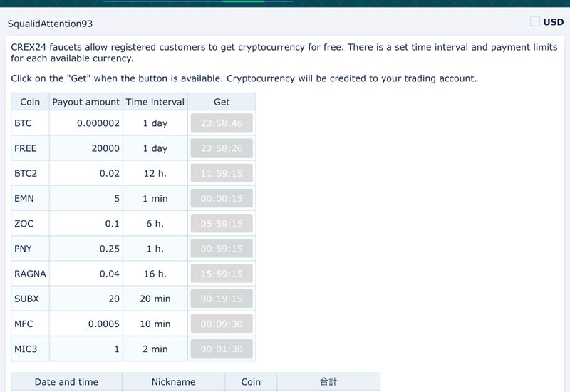Select the RAGNA coin row label
570x392 pixels.
pos(30,274)
